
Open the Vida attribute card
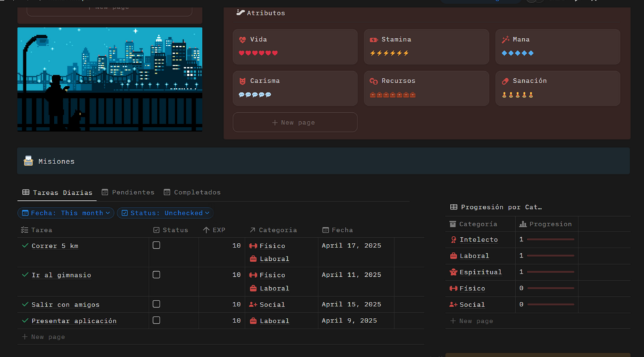coord(295,46)
